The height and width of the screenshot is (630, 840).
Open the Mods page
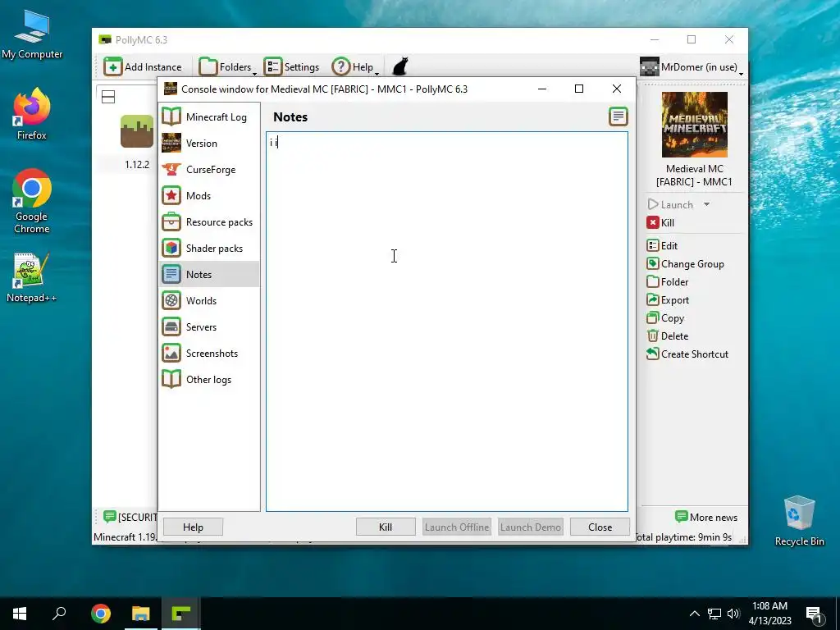pyautogui.click(x=209, y=195)
